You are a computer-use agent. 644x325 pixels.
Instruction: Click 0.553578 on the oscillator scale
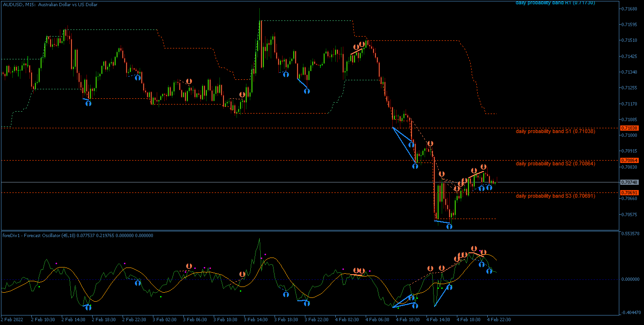(x=631, y=234)
